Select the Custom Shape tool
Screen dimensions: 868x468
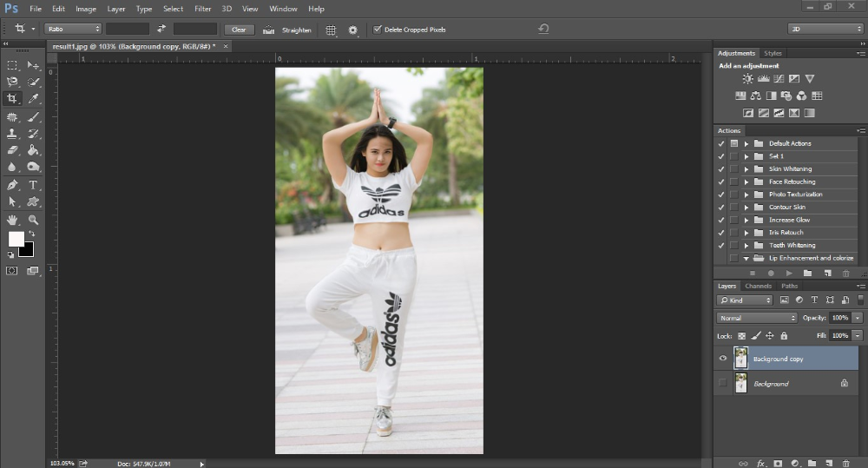pos(33,201)
